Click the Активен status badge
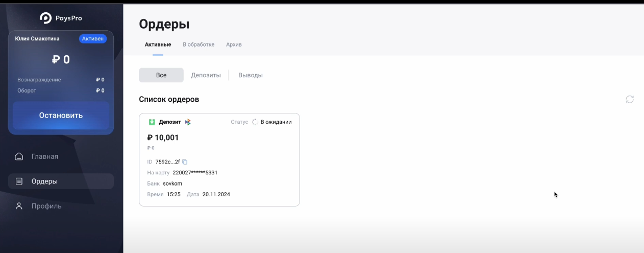This screenshot has height=253, width=644. 93,39
